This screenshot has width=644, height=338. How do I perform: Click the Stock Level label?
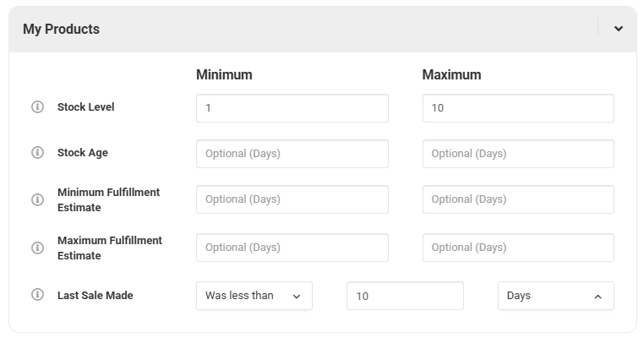coord(85,107)
